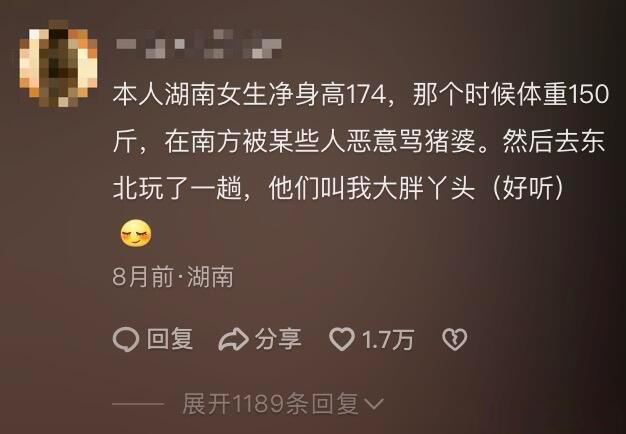Viewport: 626px width, 434px height.
Task: Click the blushing emoji in the comment
Action: tap(136, 234)
